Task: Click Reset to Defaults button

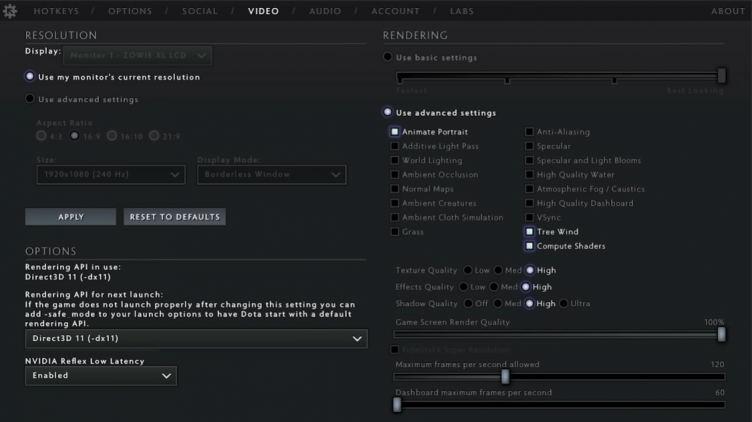Action: [x=174, y=217]
